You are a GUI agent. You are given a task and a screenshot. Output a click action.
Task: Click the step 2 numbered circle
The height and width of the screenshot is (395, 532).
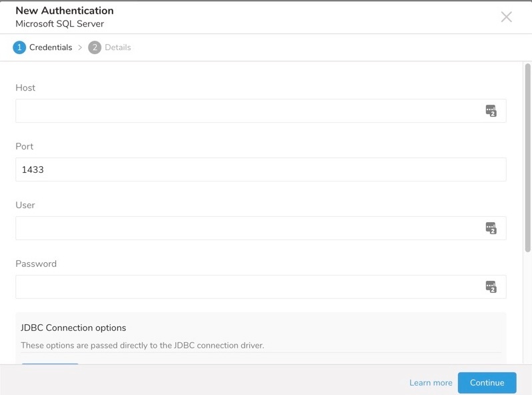tap(95, 47)
